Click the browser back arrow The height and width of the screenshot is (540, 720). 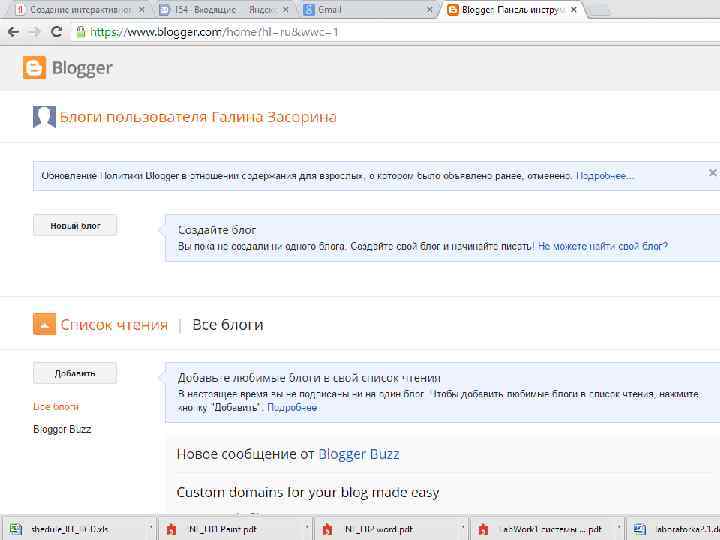pos(13,32)
